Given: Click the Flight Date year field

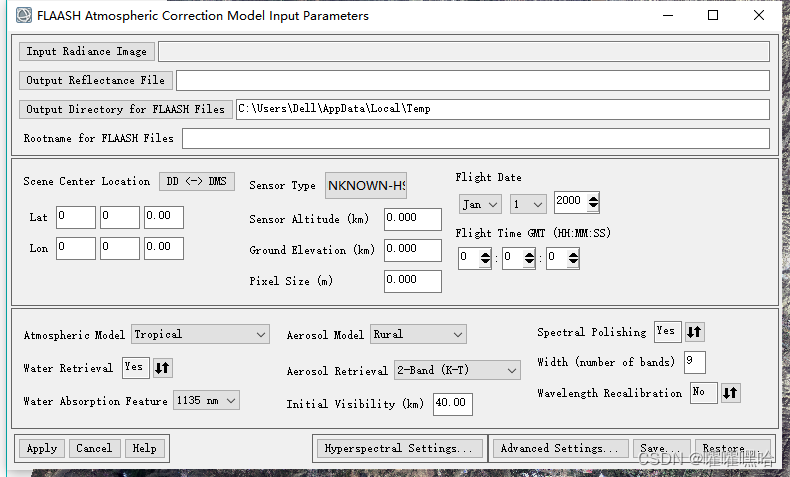Looking at the screenshot, I should 571,202.
